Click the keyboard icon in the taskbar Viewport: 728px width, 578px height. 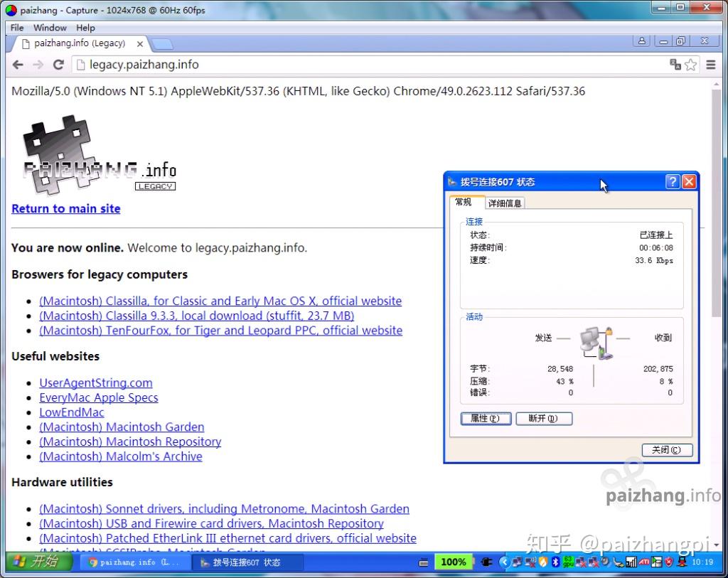[424, 562]
